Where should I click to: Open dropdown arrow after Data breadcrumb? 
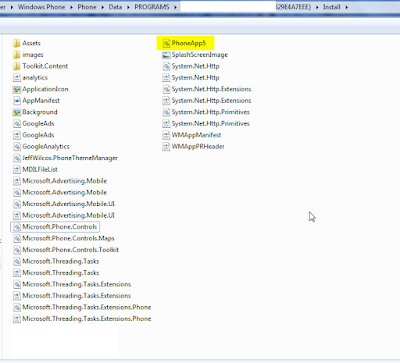click(x=128, y=7)
